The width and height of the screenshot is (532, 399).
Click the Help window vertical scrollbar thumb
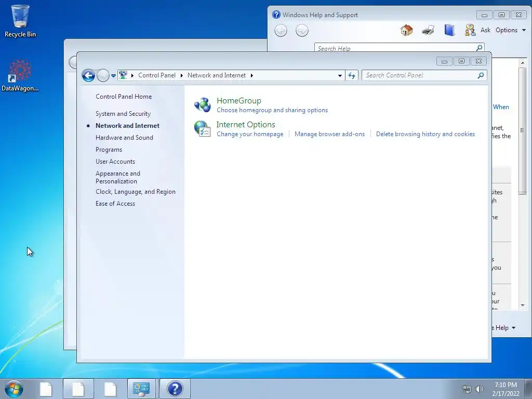coord(522,130)
